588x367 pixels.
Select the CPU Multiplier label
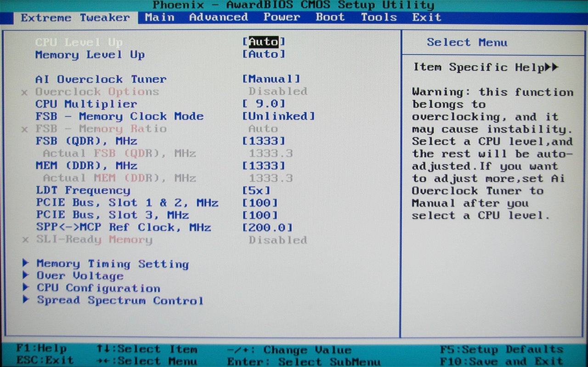[x=86, y=104]
